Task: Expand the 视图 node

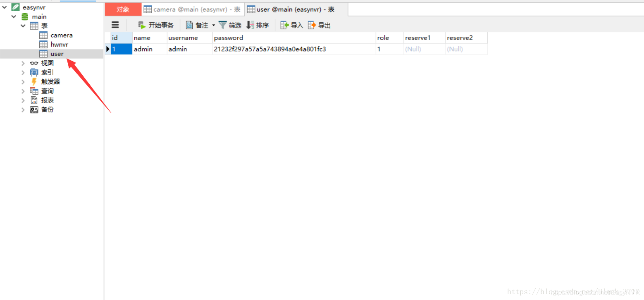Action: coord(23,63)
